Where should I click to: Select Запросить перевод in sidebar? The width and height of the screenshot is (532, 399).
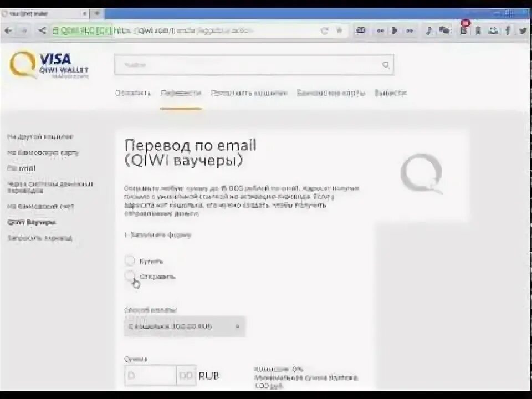(x=40, y=238)
